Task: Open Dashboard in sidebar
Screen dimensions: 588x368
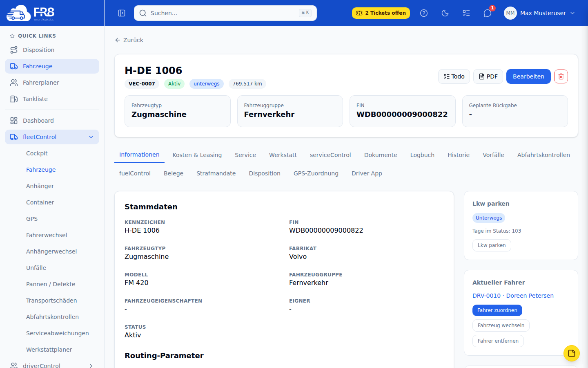Action: [52, 121]
